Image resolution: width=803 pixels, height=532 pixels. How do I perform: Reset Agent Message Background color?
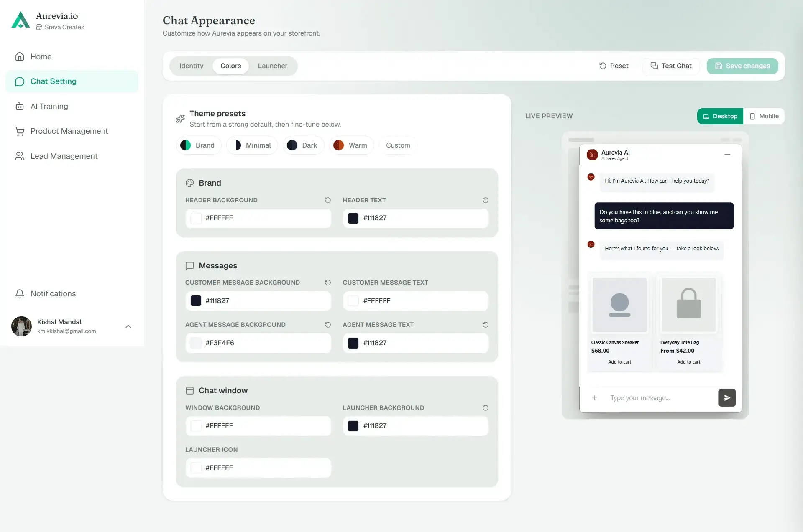coord(328,325)
